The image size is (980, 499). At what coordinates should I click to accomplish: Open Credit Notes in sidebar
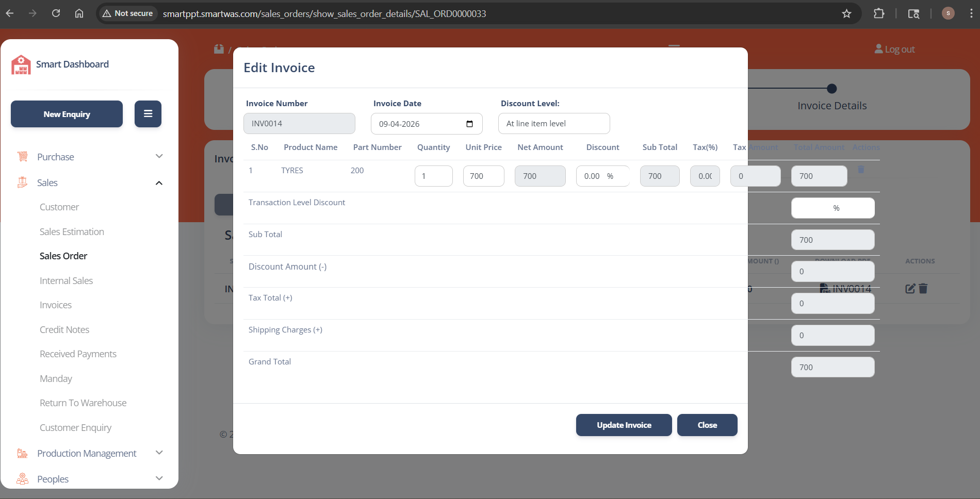64,330
